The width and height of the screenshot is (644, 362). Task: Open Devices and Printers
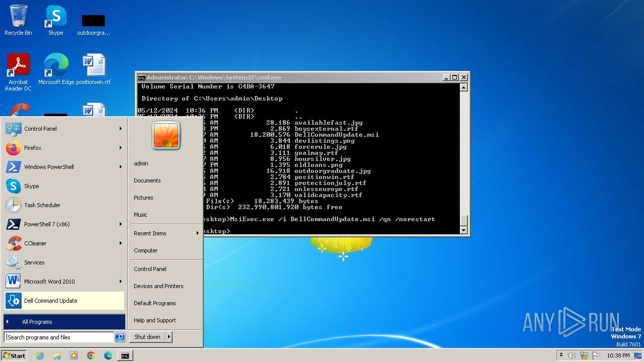coord(158,286)
